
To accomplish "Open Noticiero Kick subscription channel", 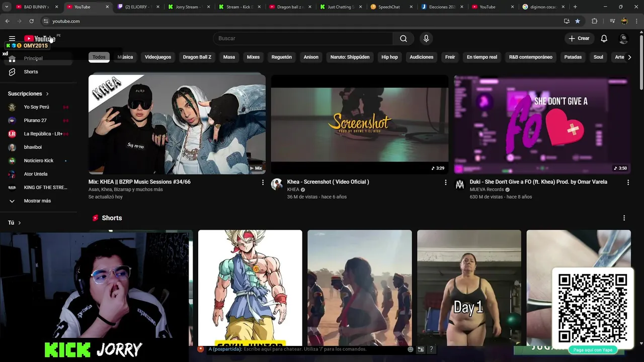I will (x=38, y=161).
